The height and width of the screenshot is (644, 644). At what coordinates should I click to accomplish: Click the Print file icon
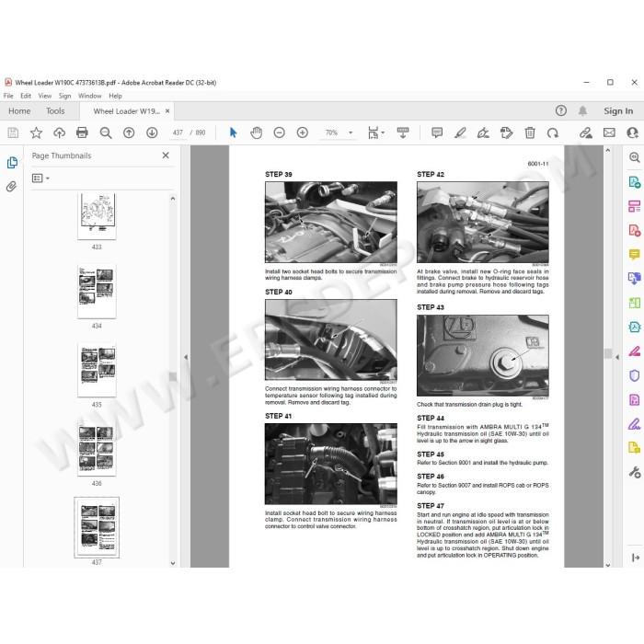[82, 132]
